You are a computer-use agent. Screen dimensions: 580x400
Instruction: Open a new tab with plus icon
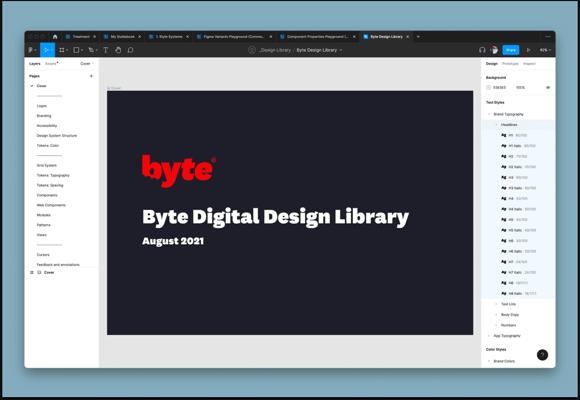[418, 37]
